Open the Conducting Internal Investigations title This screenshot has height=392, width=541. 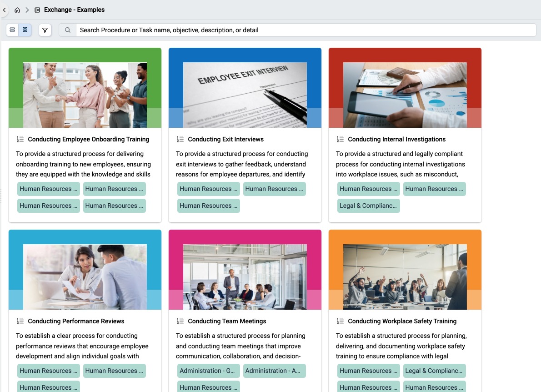[x=397, y=139]
